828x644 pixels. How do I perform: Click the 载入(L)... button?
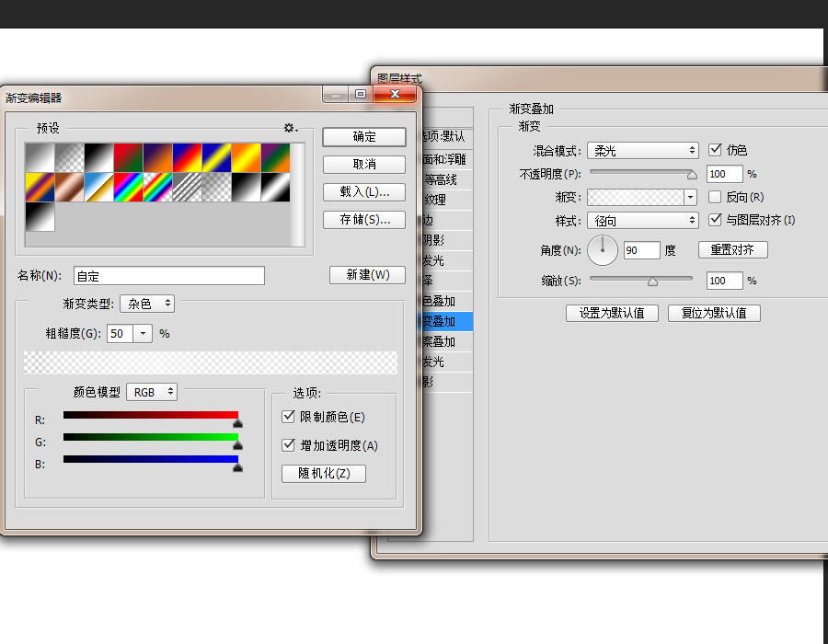[364, 192]
